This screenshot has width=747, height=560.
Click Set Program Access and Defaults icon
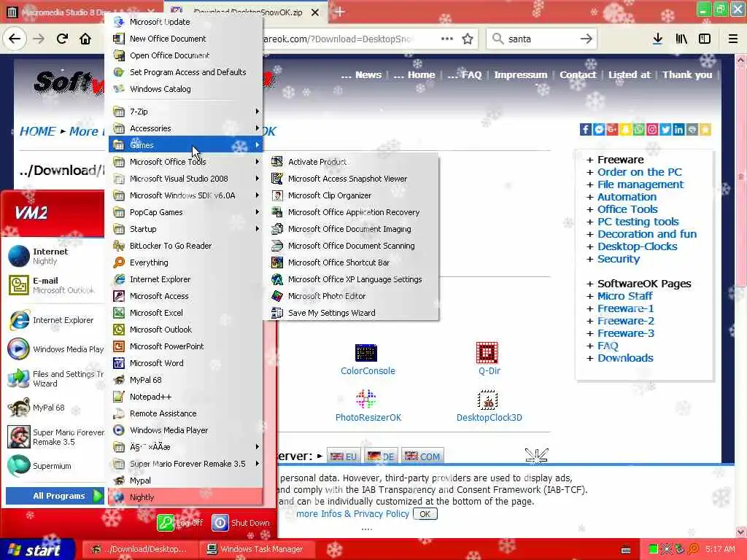[119, 72]
